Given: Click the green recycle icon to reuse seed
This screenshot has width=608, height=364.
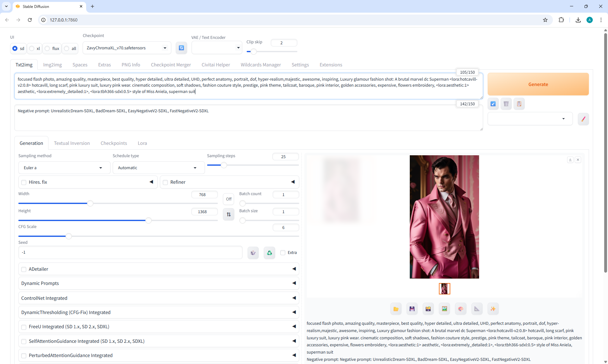Looking at the screenshot, I should pyautogui.click(x=269, y=253).
